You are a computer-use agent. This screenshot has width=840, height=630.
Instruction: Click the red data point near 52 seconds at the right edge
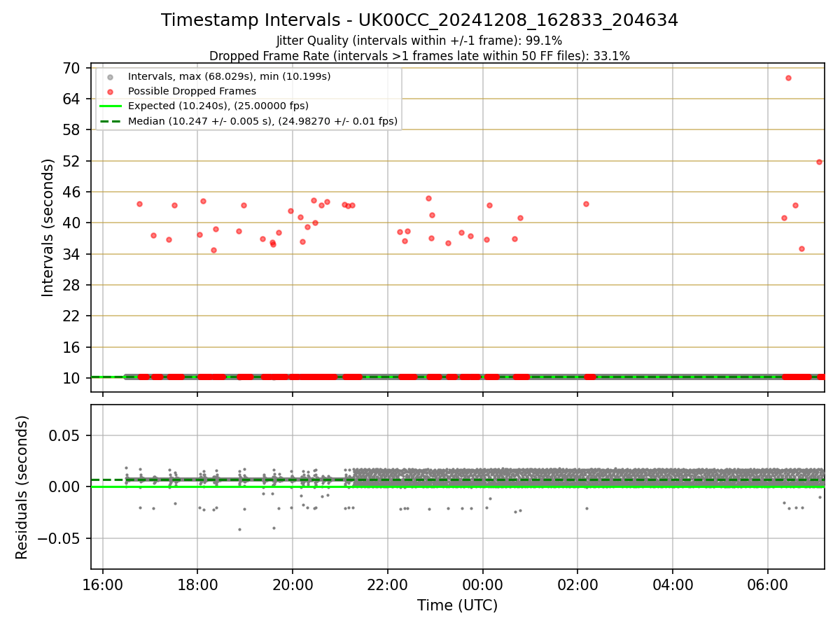pos(819,162)
